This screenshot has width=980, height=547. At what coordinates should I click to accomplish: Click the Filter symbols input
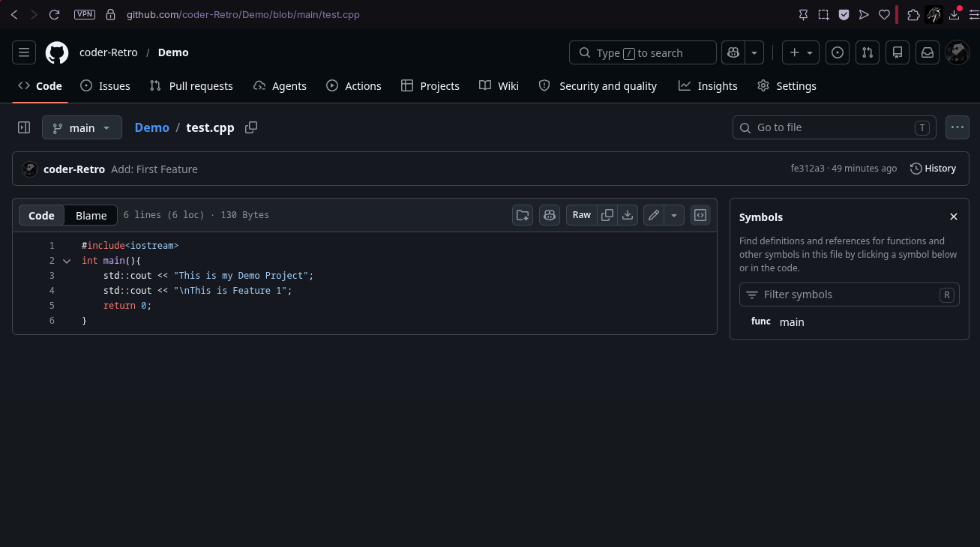pyautogui.click(x=850, y=294)
